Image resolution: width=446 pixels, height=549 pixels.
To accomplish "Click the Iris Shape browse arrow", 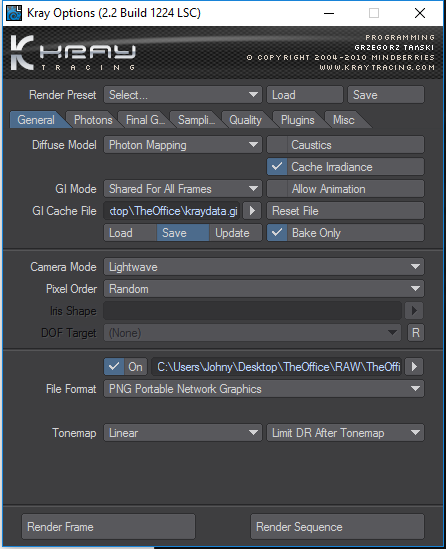I will tap(414, 311).
